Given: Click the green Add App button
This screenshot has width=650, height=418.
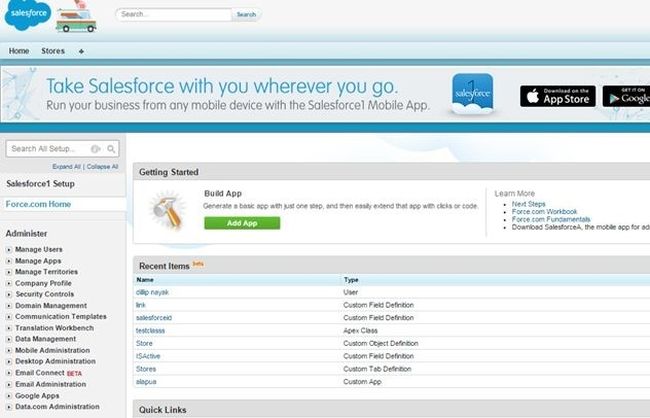Looking at the screenshot, I should [242, 223].
